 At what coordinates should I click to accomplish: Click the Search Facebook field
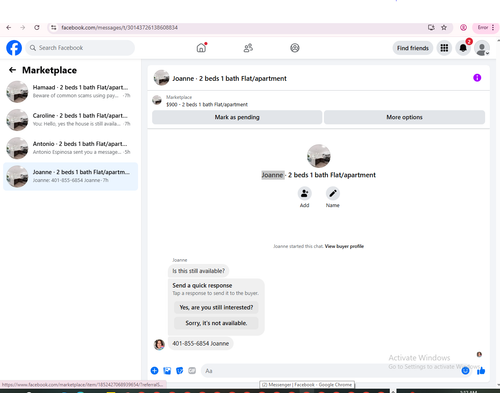click(x=80, y=48)
